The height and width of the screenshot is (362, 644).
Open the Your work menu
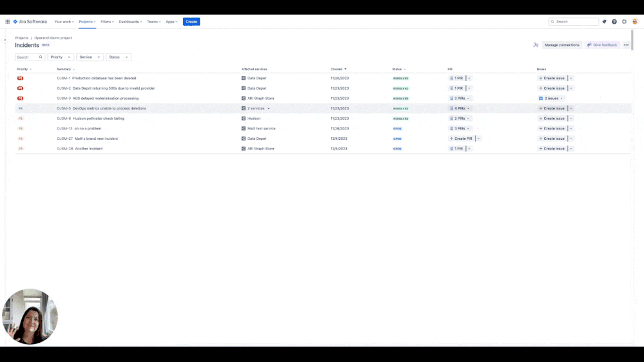click(x=64, y=22)
